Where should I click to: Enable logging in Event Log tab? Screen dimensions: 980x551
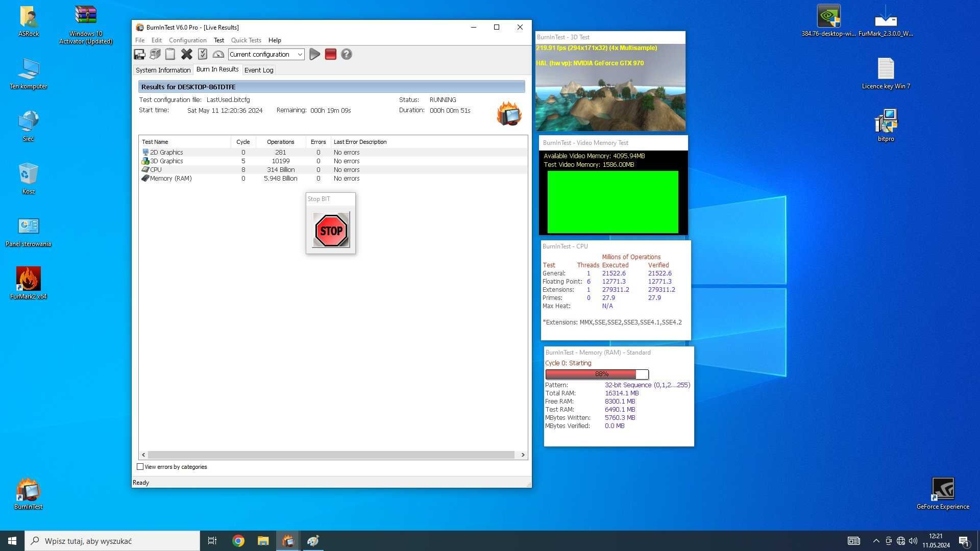pos(258,70)
